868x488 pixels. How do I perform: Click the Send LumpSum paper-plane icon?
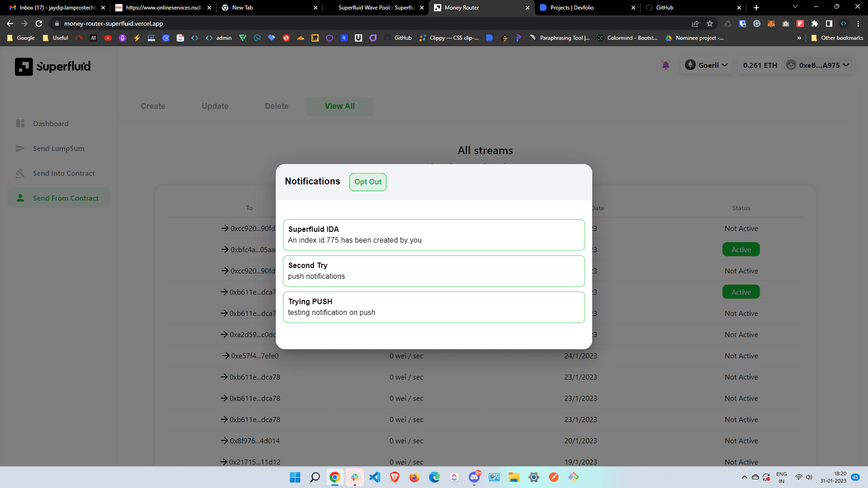tap(20, 148)
